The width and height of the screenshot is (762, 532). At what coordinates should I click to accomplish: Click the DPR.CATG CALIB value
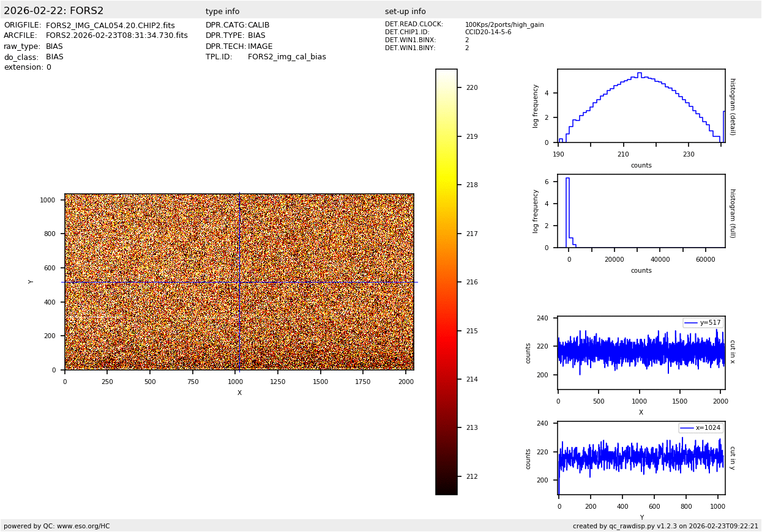(258, 25)
